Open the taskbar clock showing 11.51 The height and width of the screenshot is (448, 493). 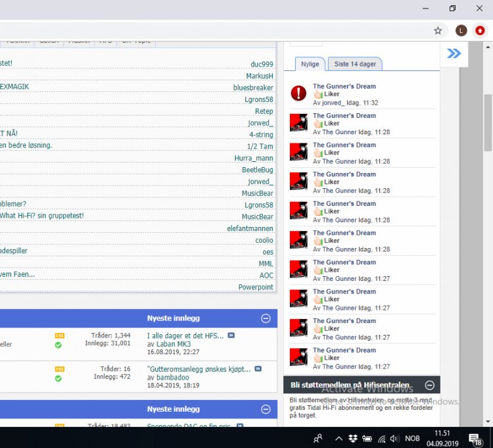[442, 438]
